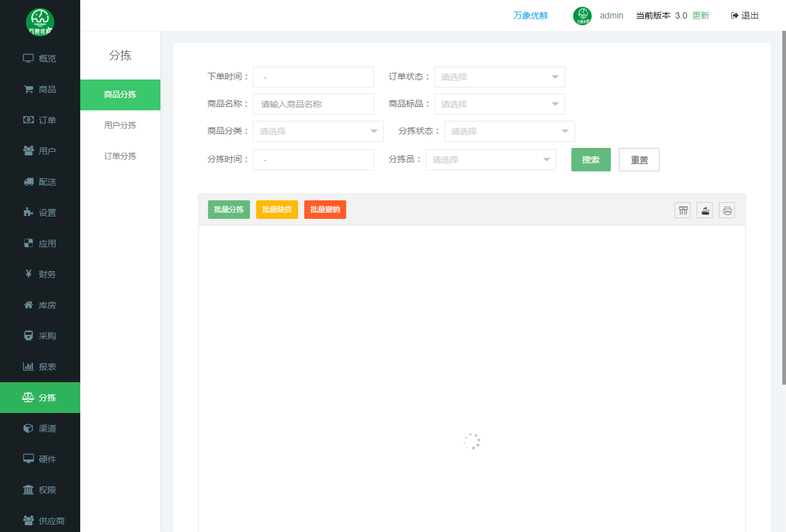Switch to the 商品分拣 tab
The image size is (786, 532).
120,95
